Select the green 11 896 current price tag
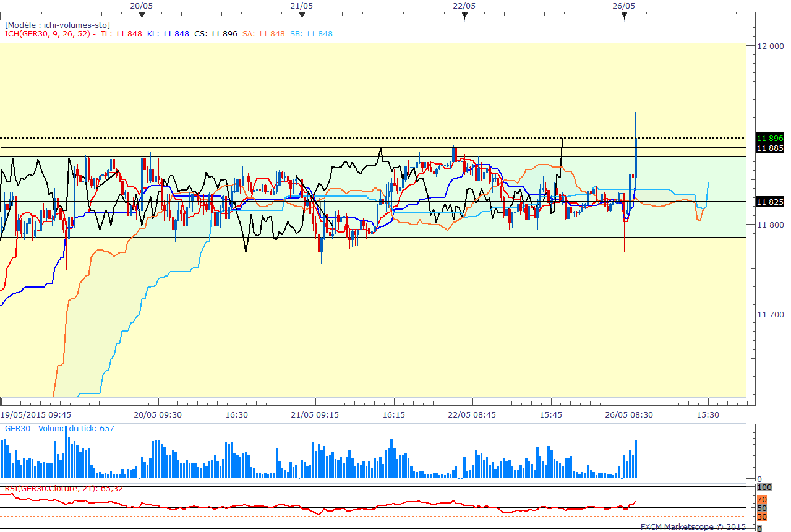 pos(770,138)
